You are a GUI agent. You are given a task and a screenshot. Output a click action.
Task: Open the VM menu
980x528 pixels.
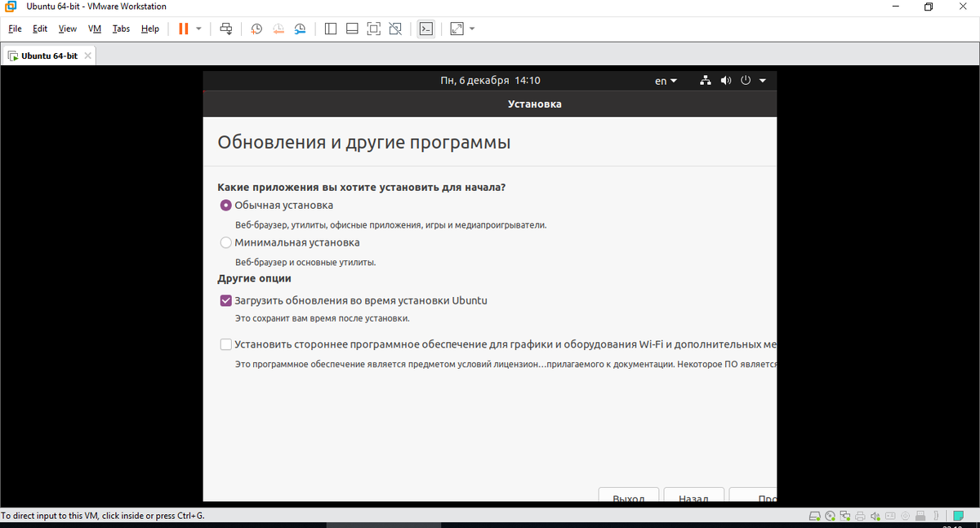coord(95,29)
